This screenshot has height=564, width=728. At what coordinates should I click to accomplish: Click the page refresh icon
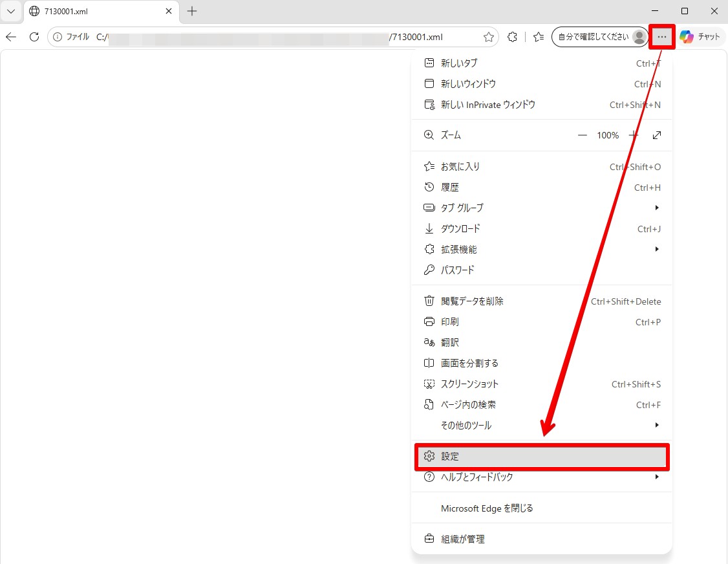34,37
